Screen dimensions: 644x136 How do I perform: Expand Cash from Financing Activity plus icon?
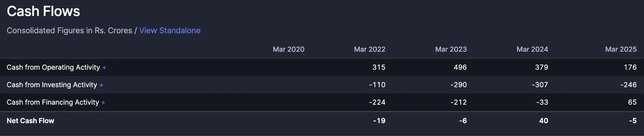103,103
